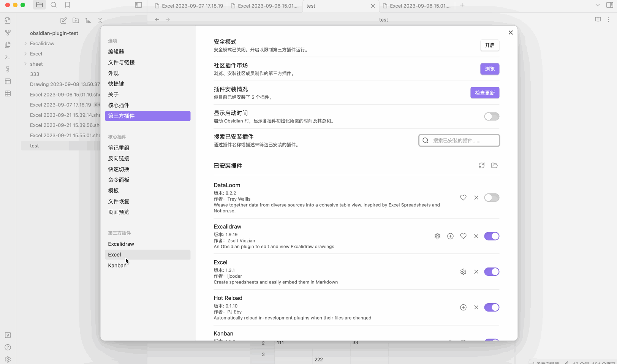Disable the Excalidraw plugin toggle
Screen dimensions: 617x364
tap(492, 236)
